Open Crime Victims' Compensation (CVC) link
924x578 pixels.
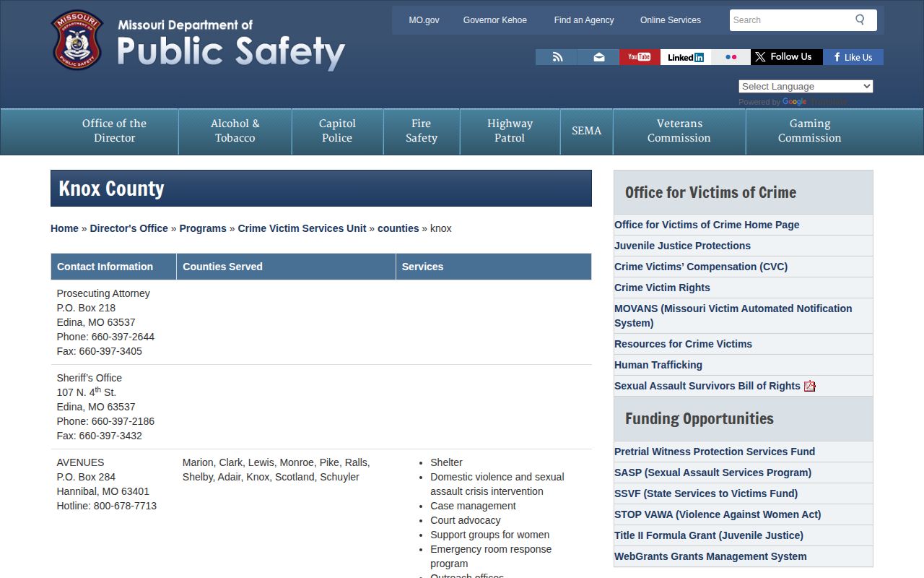click(701, 267)
